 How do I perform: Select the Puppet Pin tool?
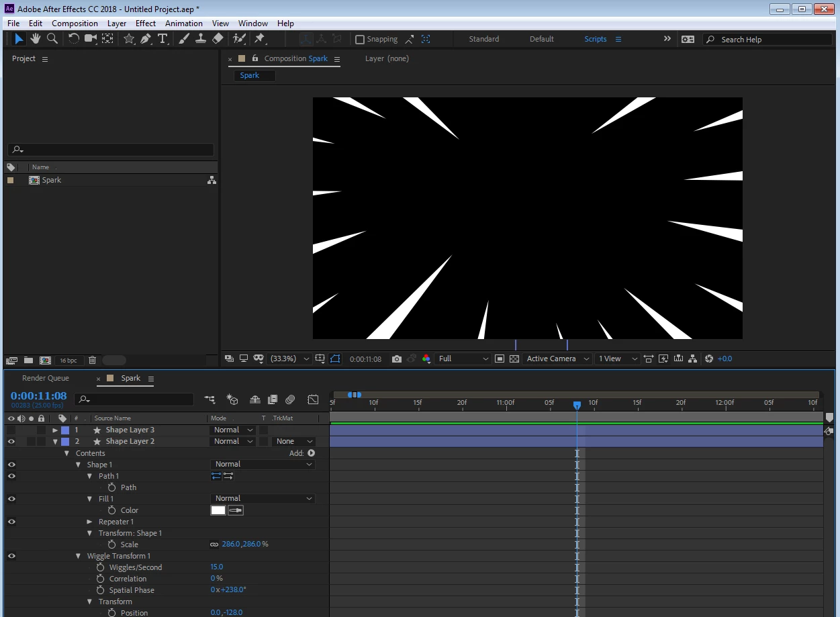pyautogui.click(x=260, y=39)
